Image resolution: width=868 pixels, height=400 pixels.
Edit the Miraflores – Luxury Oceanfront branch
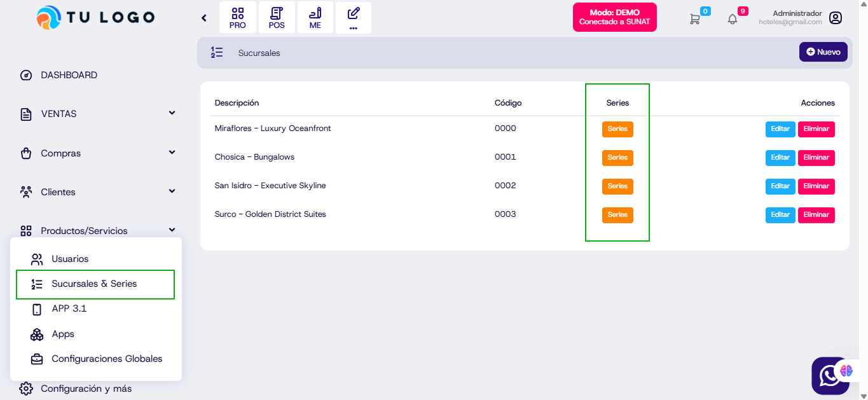pyautogui.click(x=780, y=129)
